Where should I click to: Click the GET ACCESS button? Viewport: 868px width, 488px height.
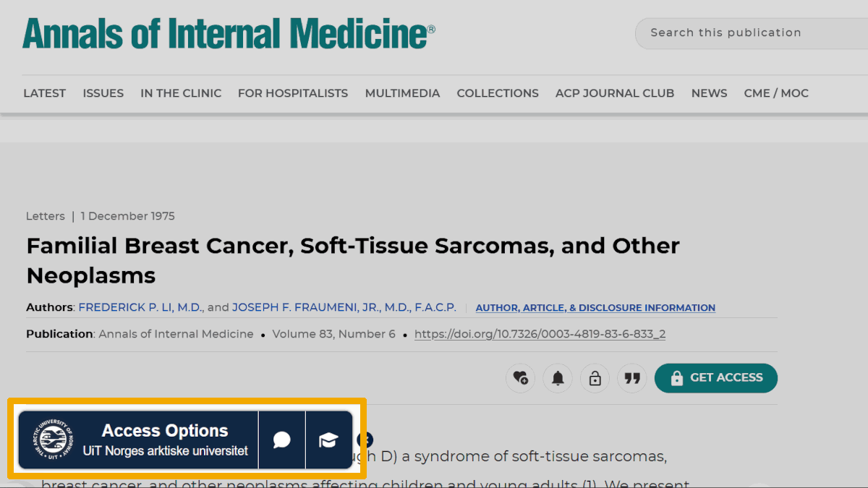[716, 378]
